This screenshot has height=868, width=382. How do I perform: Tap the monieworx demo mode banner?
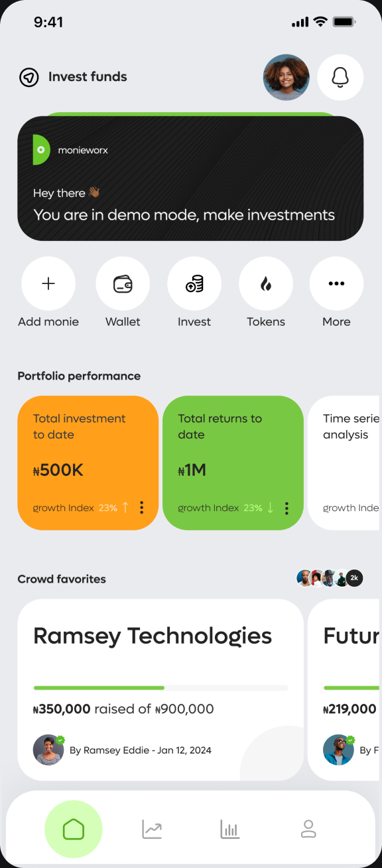tap(190, 179)
